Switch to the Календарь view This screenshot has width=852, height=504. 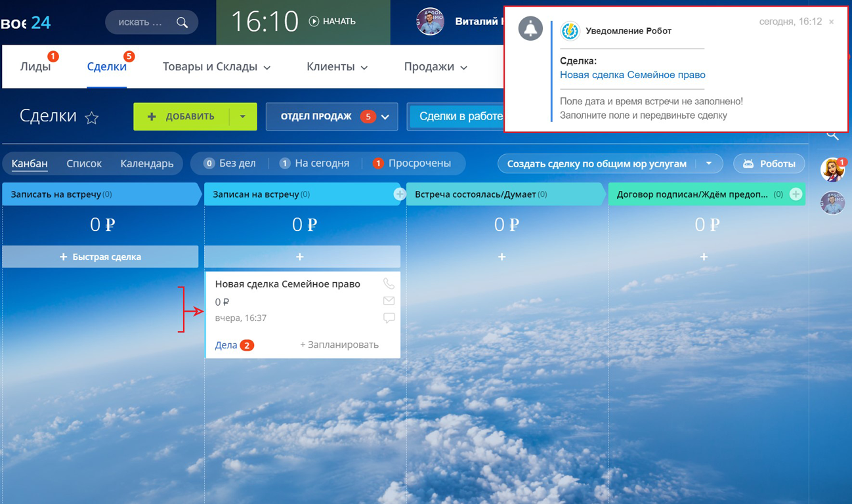pos(147,163)
